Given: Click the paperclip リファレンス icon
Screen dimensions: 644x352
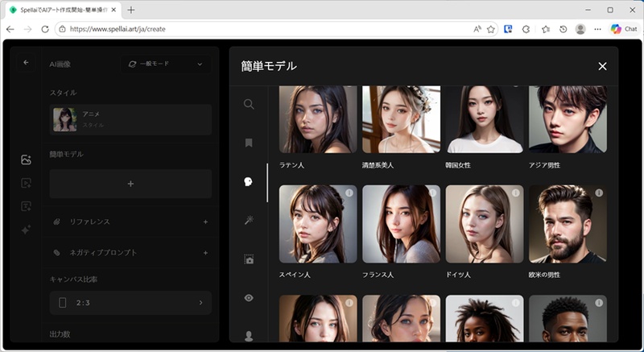Looking at the screenshot, I should click(x=56, y=222).
